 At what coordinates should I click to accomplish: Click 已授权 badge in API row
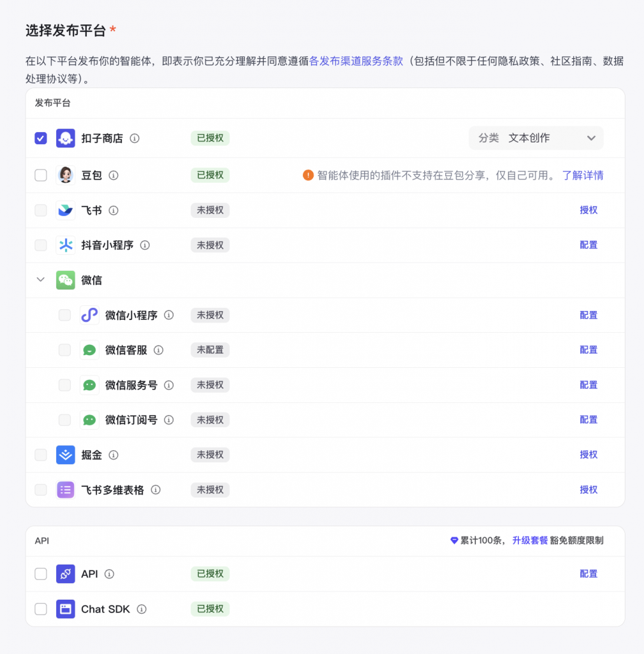point(210,574)
